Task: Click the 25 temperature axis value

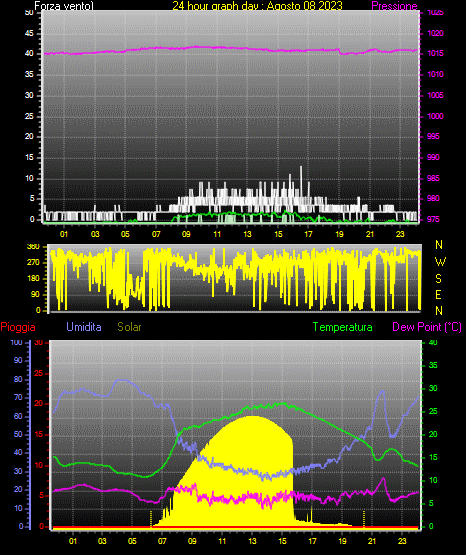Action: (x=433, y=411)
